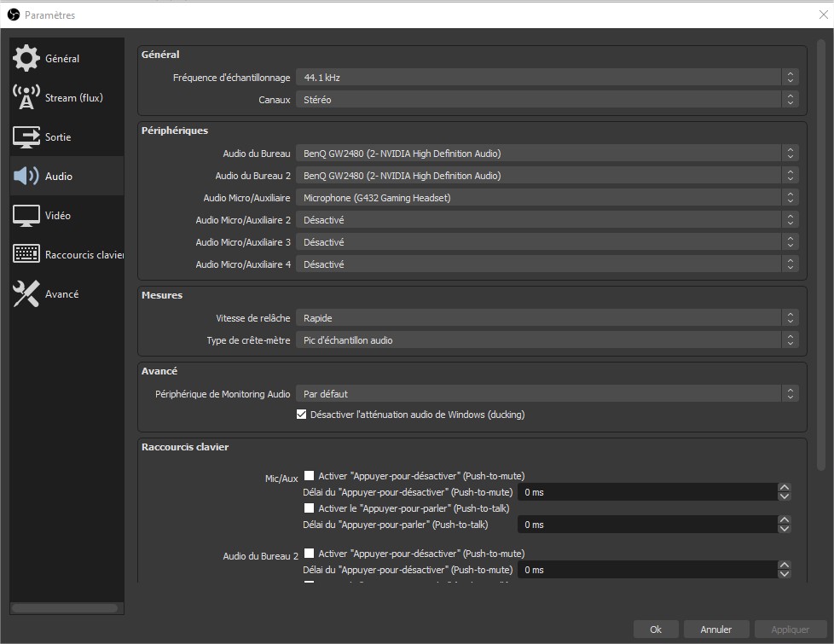The height and width of the screenshot is (644, 834).
Task: Open Fréquence d'échantillonnage dropdown
Action: 547,77
